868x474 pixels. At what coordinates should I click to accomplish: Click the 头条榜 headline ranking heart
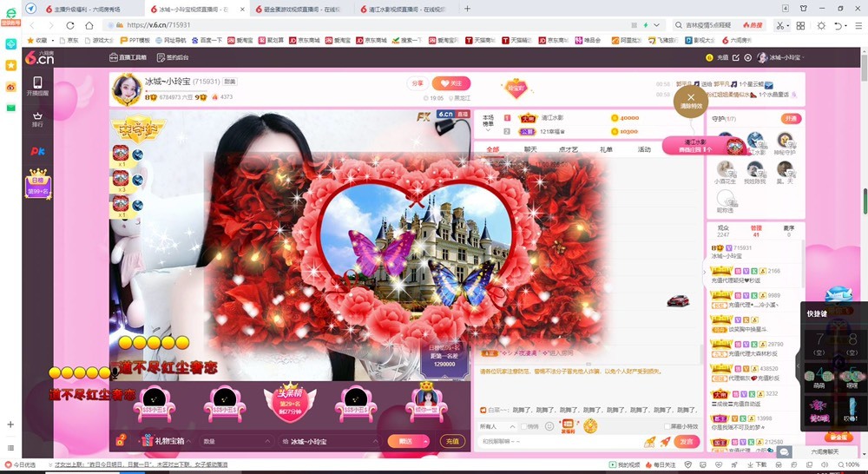(x=290, y=403)
